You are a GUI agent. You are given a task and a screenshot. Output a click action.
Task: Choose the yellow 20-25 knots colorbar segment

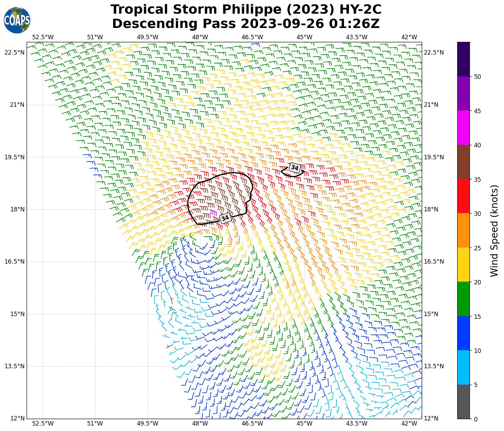pyautogui.click(x=463, y=265)
